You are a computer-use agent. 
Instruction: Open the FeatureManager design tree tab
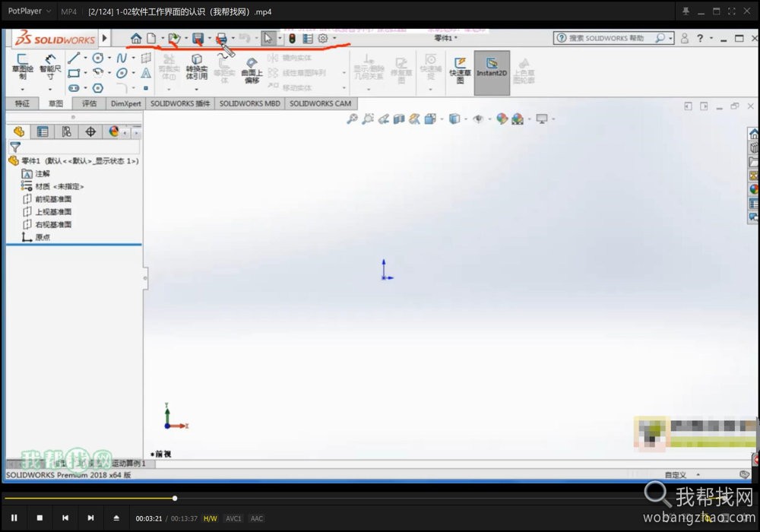19,131
